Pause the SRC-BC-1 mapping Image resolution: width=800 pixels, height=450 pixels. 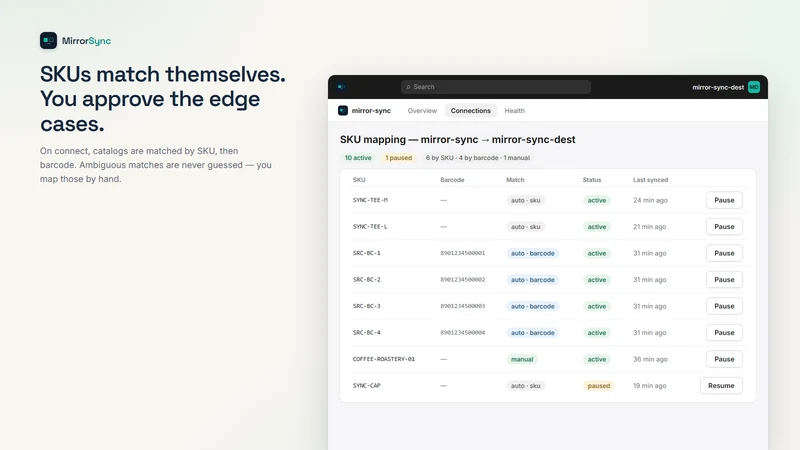pos(724,254)
